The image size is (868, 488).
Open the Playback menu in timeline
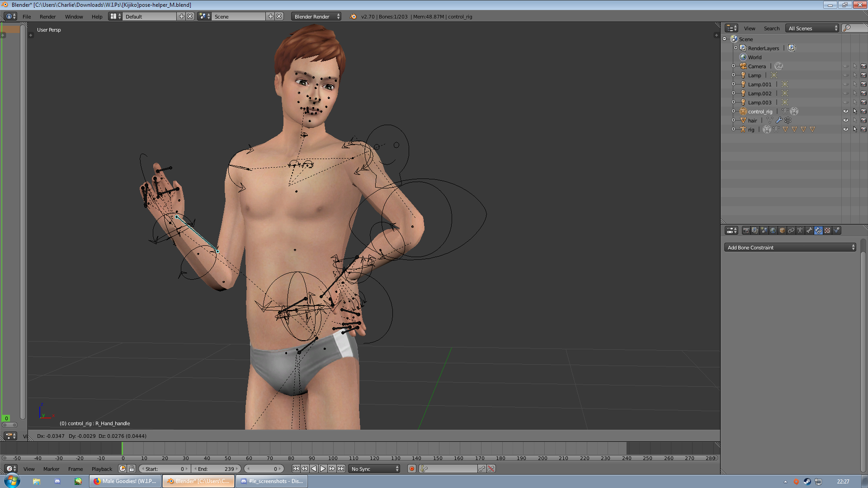(102, 469)
